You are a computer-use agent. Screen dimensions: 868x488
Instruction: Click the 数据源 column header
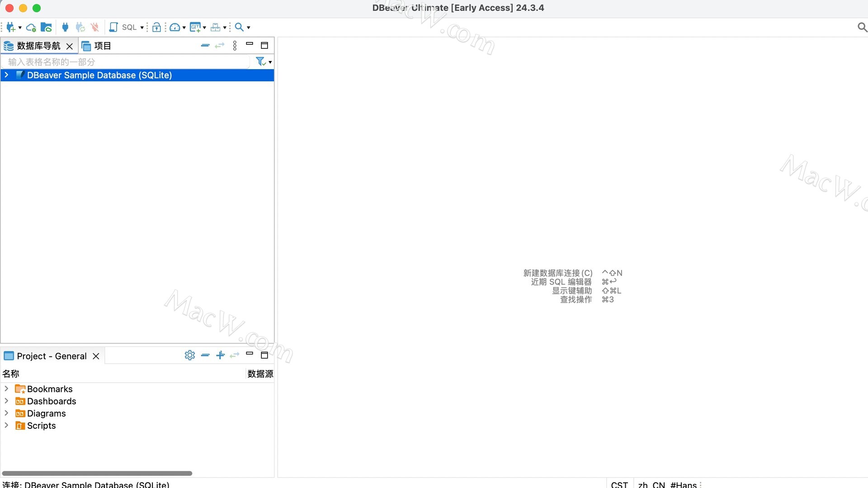point(260,374)
